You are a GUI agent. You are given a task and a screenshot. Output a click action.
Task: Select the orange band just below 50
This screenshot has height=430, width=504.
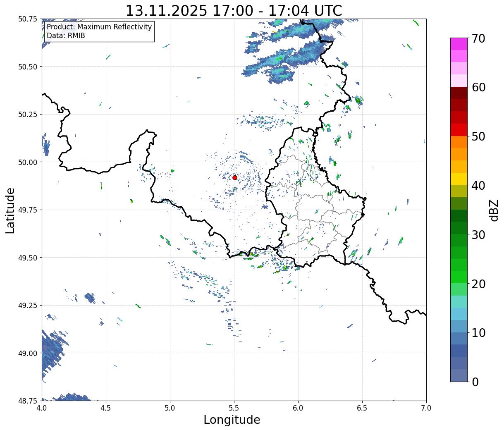coord(459,142)
